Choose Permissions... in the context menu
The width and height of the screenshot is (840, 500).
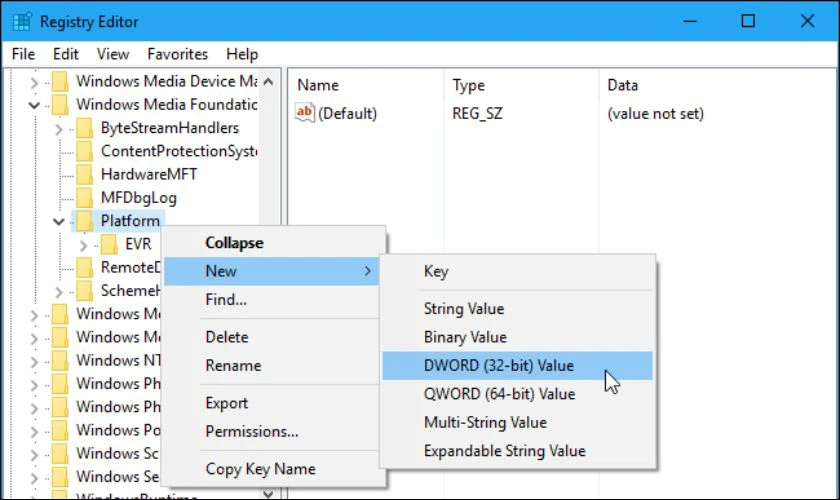click(274, 431)
